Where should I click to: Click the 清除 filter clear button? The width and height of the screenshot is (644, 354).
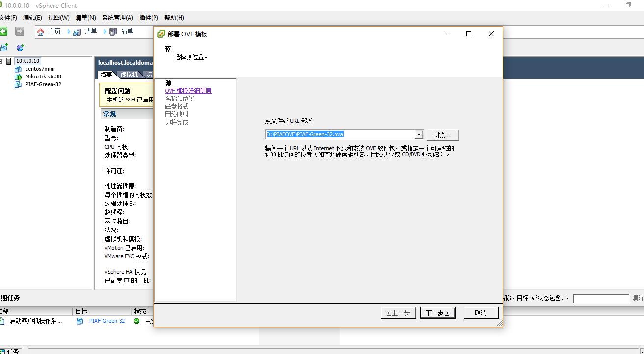point(638,298)
